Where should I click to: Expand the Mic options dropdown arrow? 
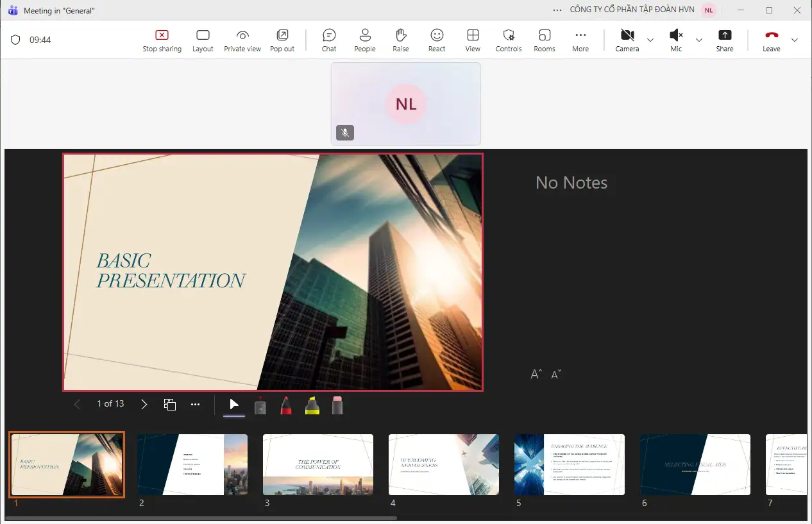click(699, 40)
